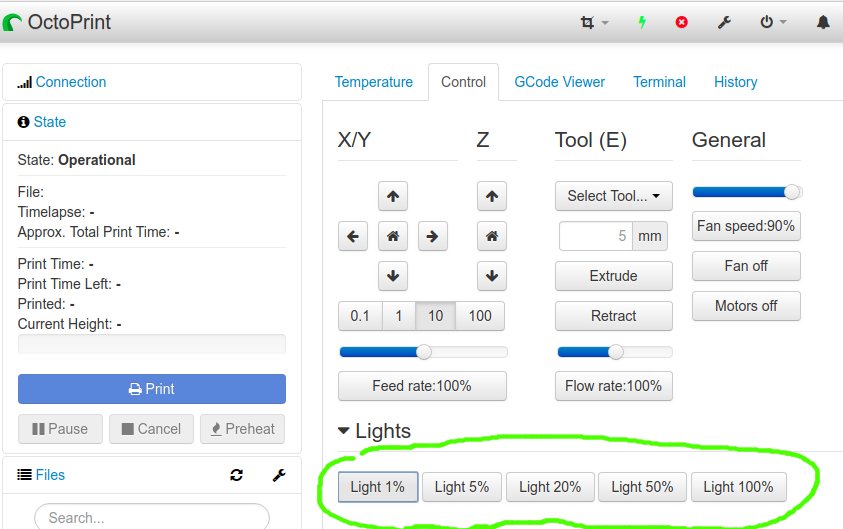Screen dimensions: 843x529
Task: Open the Select Tool dropdown
Action: point(613,196)
